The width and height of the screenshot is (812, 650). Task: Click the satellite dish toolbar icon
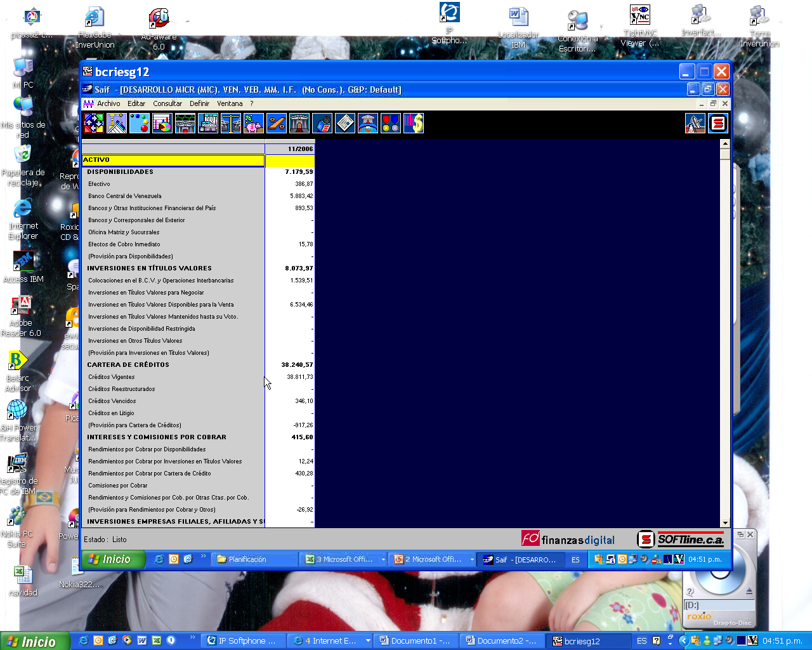(x=695, y=123)
